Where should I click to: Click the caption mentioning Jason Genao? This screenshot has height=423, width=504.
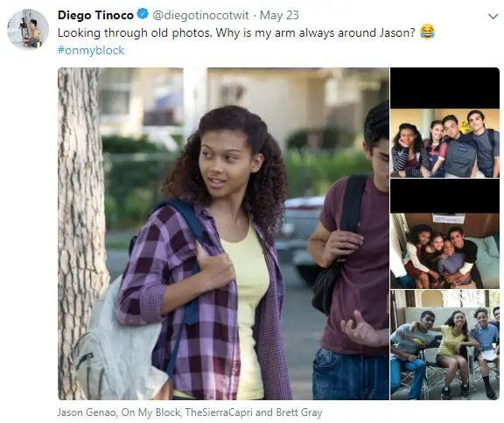tap(190, 412)
